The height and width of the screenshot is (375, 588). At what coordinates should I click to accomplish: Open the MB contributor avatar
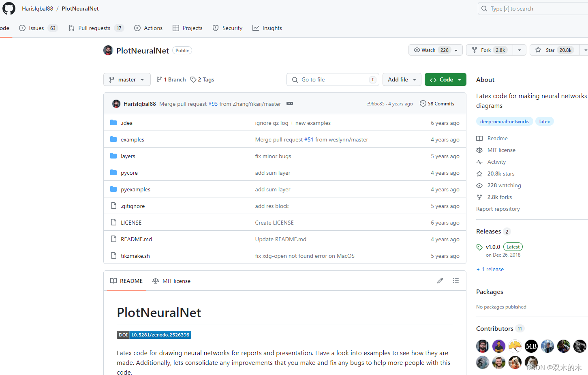(531, 346)
